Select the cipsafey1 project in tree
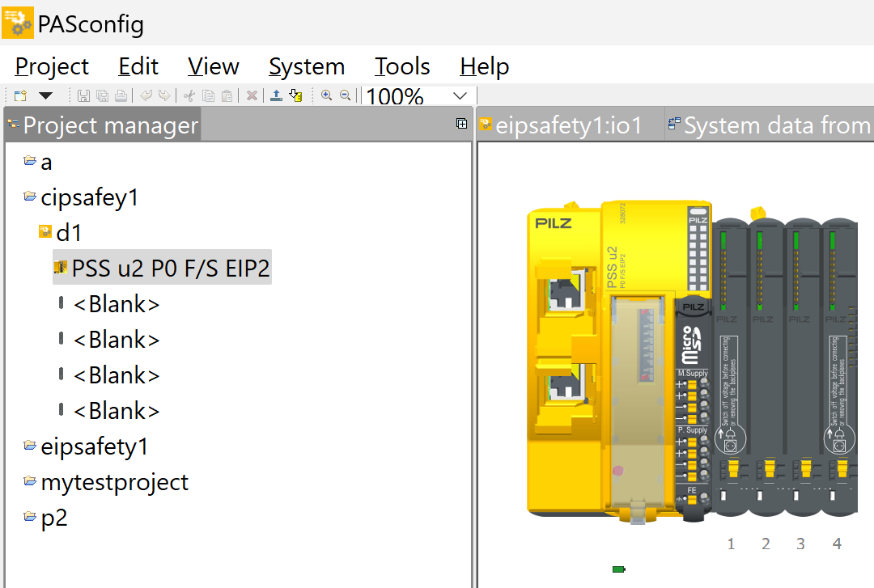874x588 pixels. [x=89, y=198]
